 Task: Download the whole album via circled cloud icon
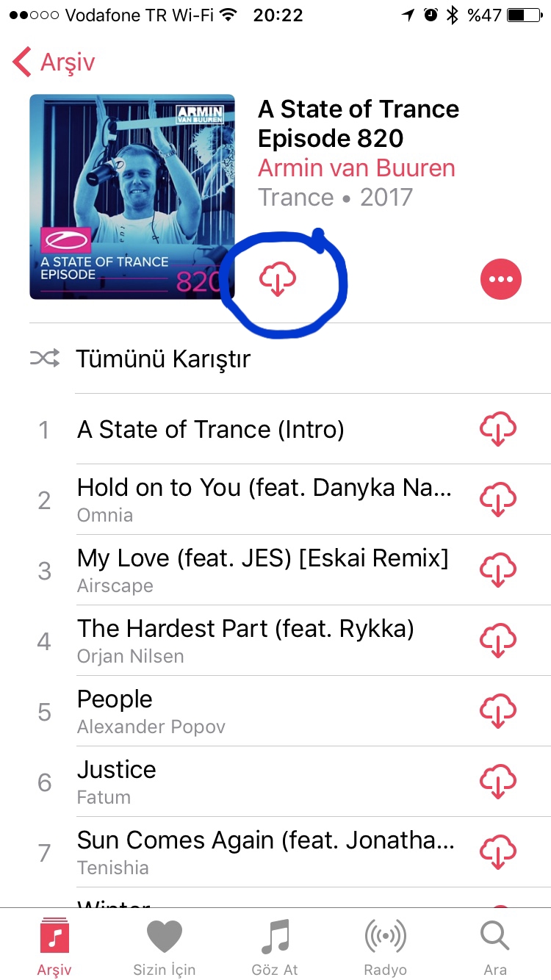coord(278,279)
